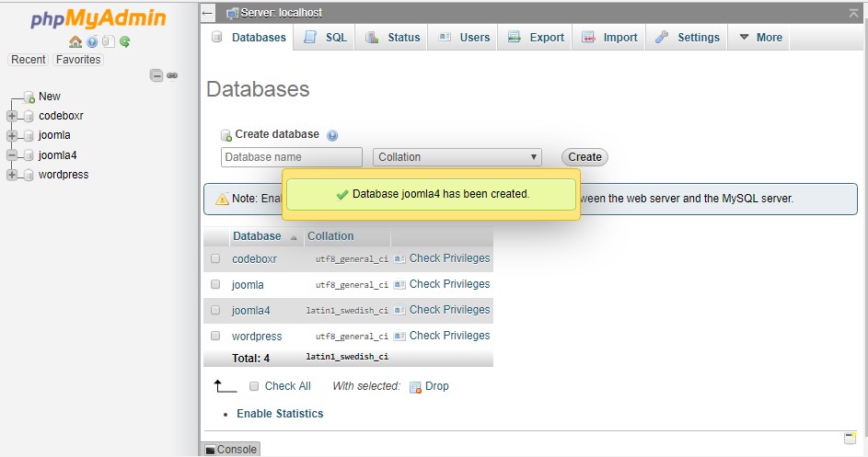Select the joomla4 database checkbox

click(215, 310)
